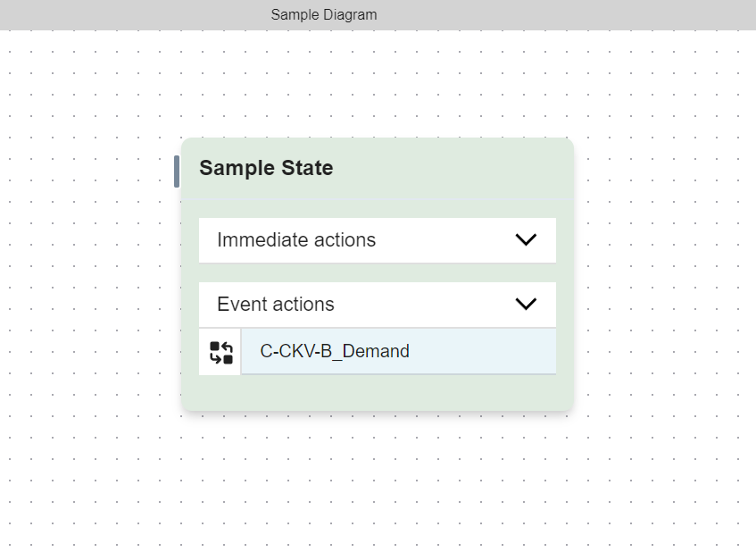Select the C-CKV-B_Demand event action row

point(398,351)
